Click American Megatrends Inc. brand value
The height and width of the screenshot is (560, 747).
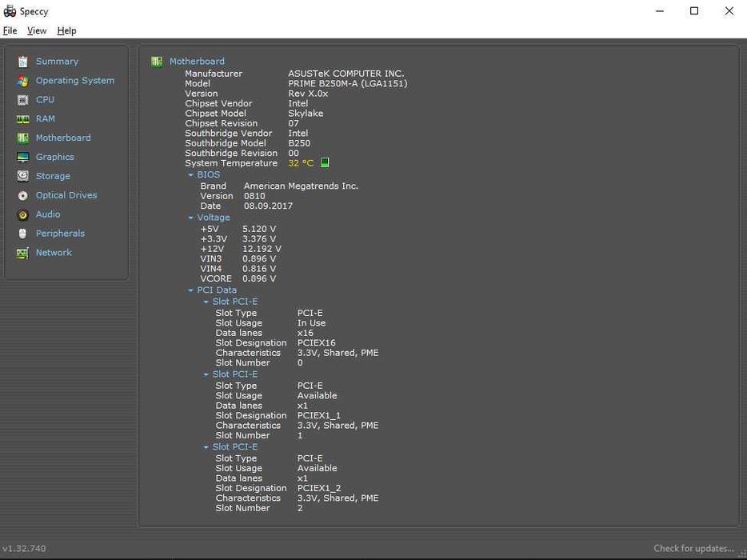301,186
